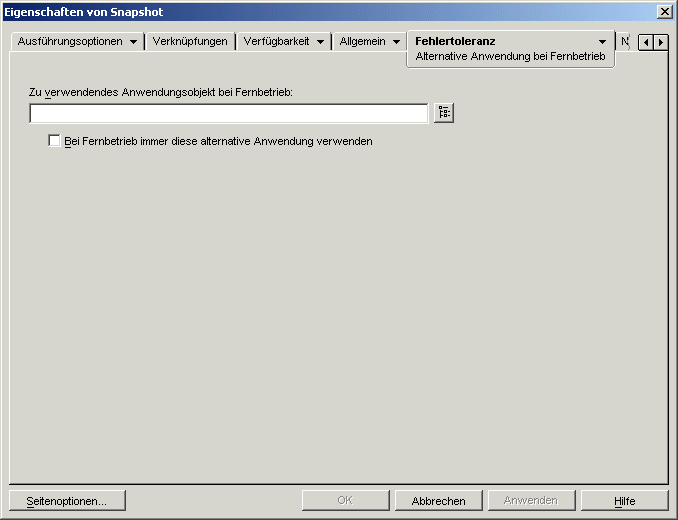Switch to the Verknüpfungen tab

pyautogui.click(x=190, y=41)
